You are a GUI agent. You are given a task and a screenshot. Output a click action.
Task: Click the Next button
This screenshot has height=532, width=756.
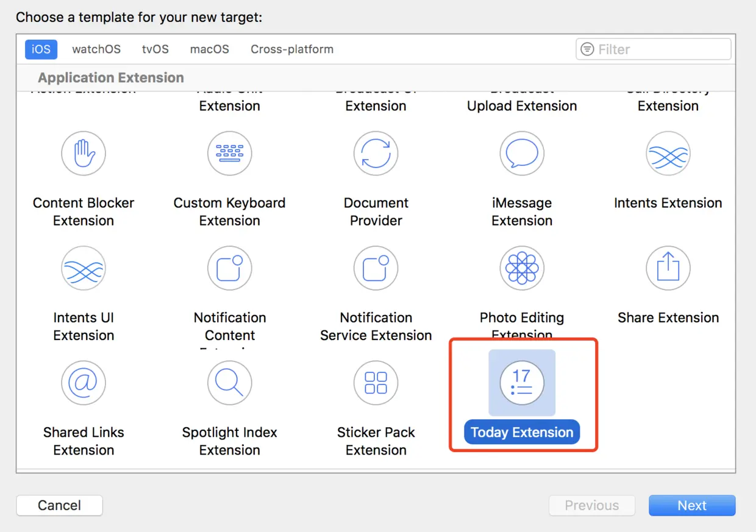point(692,505)
